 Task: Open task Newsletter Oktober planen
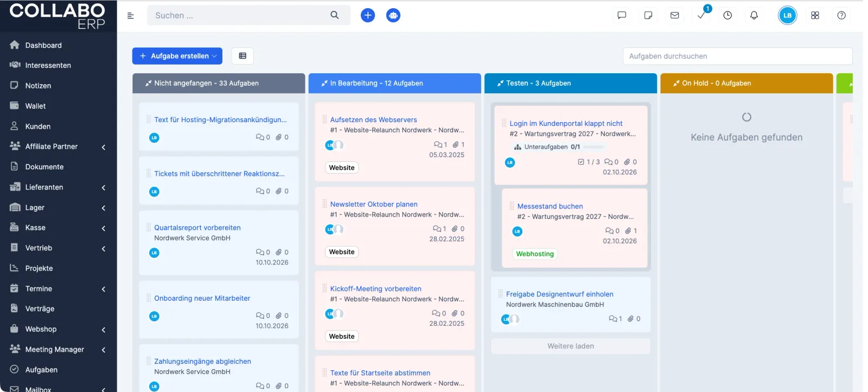pyautogui.click(x=374, y=204)
